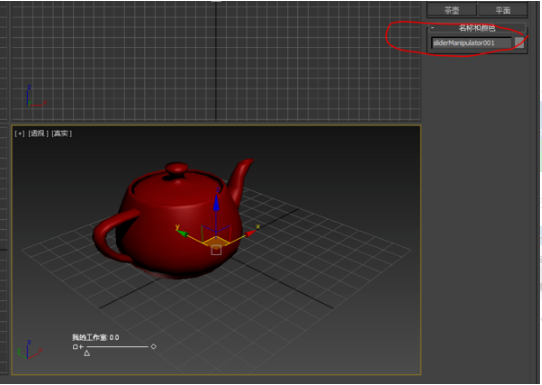
Task: Open the [+] viewport general menu
Action: click(x=20, y=133)
